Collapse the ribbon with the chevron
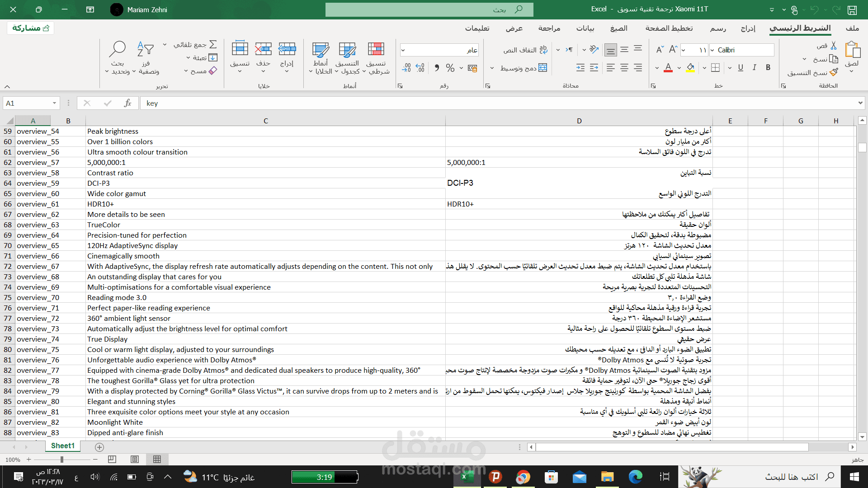Viewport: 868px width, 488px height. pos(7,86)
